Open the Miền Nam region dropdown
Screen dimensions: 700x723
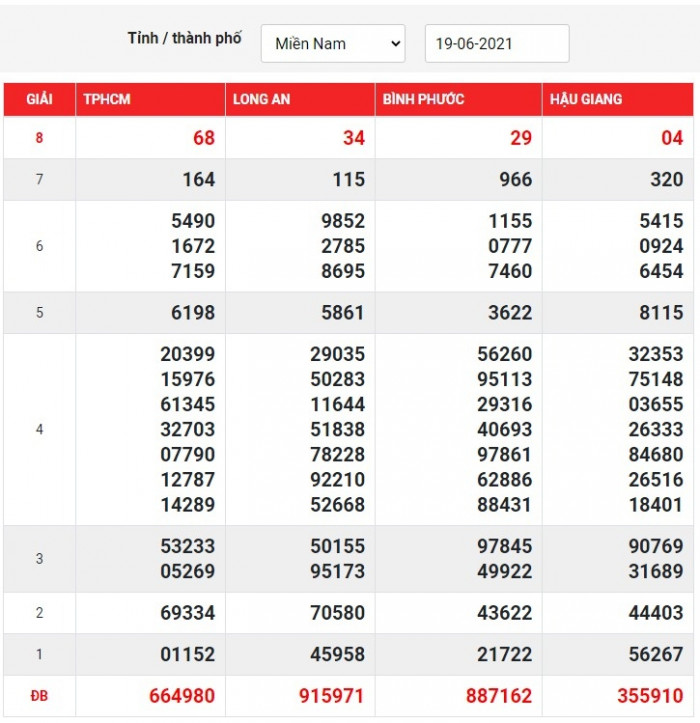[333, 44]
